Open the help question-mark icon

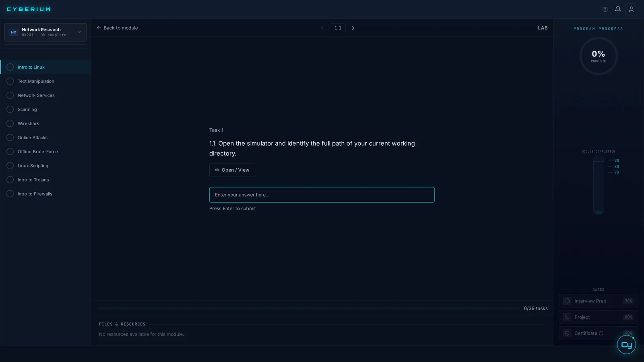pos(605,9)
